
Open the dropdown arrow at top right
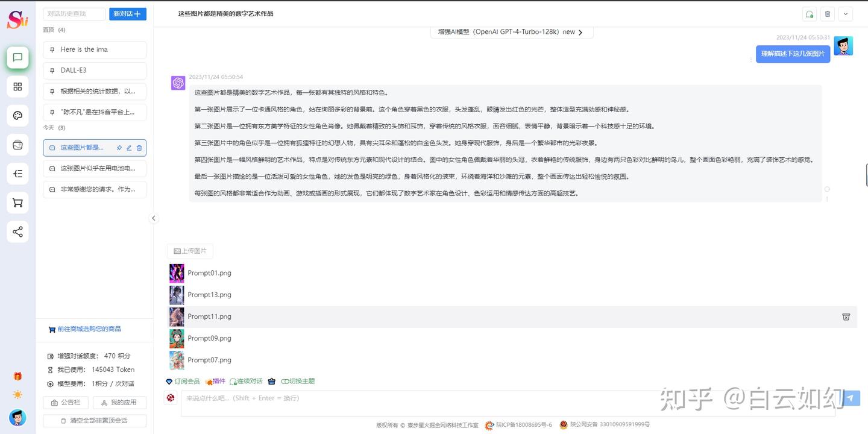tap(846, 13)
